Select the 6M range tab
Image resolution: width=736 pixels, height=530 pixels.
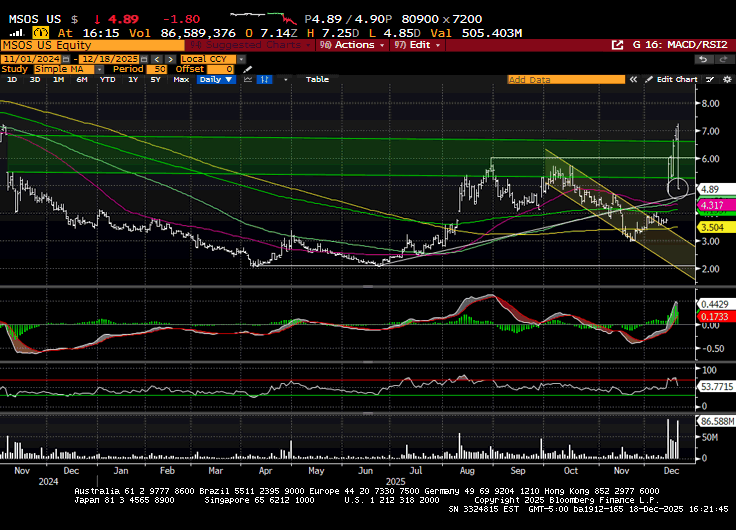pos(82,79)
